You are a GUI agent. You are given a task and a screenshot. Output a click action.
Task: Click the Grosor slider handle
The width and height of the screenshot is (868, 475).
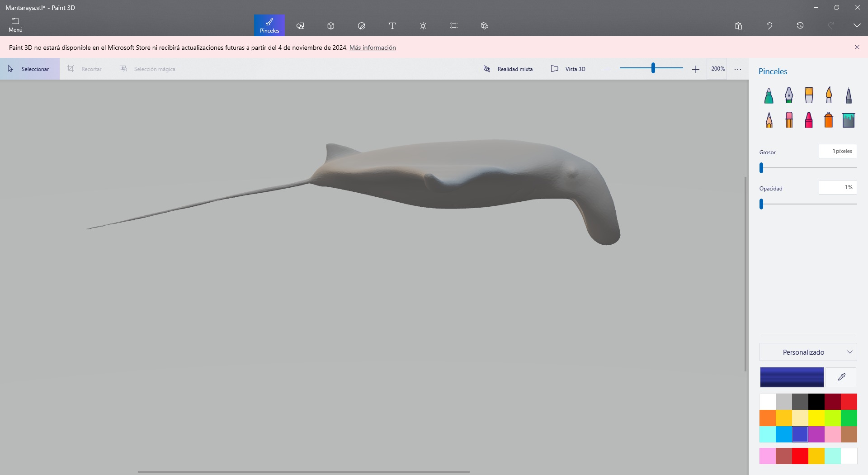[761, 168]
